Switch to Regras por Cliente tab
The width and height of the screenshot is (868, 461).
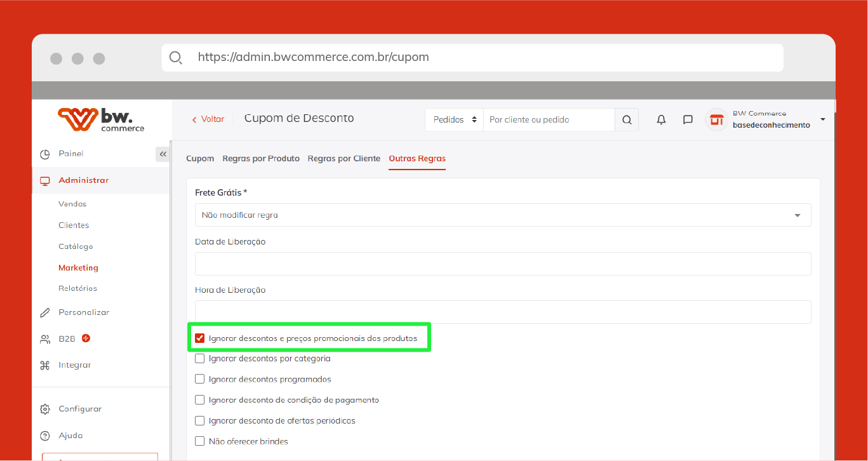click(x=344, y=159)
